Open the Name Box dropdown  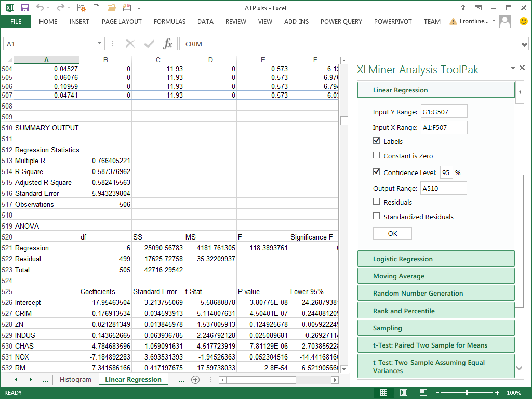pyautogui.click(x=100, y=44)
